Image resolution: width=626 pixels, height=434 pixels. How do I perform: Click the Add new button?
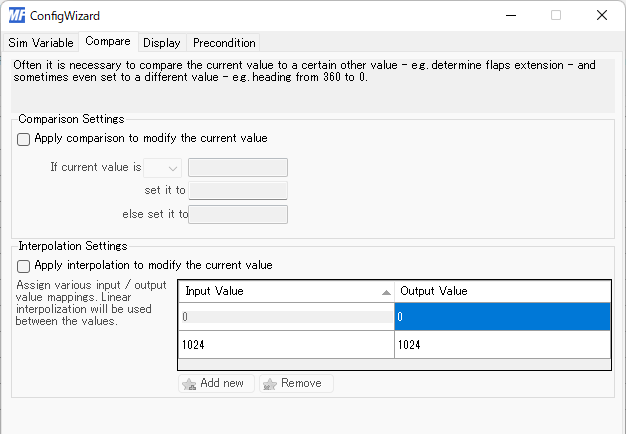pyautogui.click(x=216, y=383)
